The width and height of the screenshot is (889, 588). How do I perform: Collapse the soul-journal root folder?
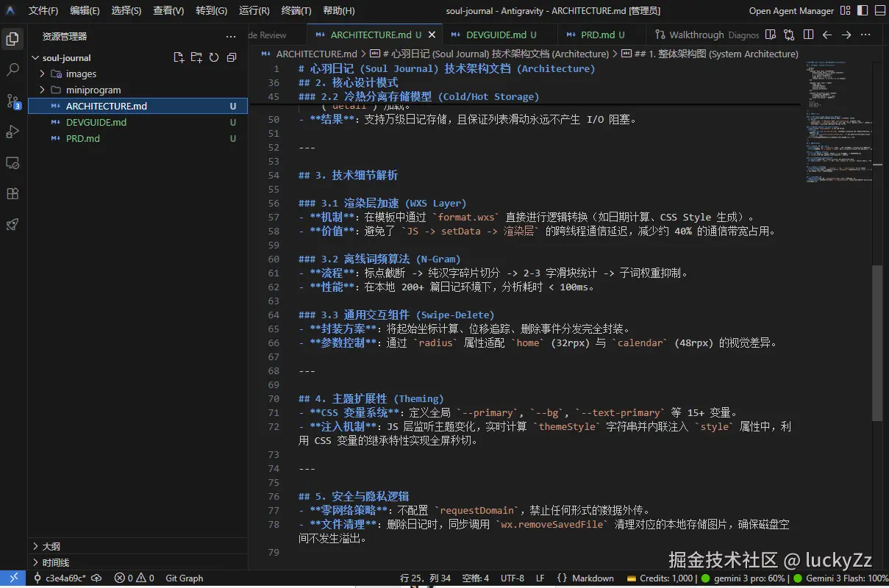35,57
